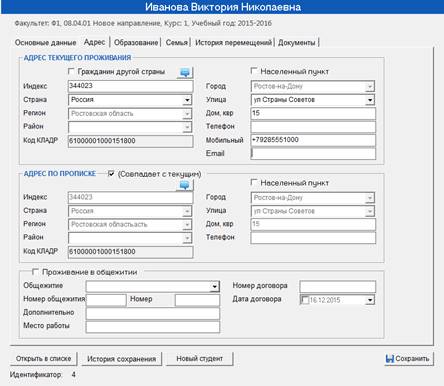Click the floppy disk icon on Сохранить button
The width and height of the screenshot is (444, 386).
pyautogui.click(x=389, y=359)
